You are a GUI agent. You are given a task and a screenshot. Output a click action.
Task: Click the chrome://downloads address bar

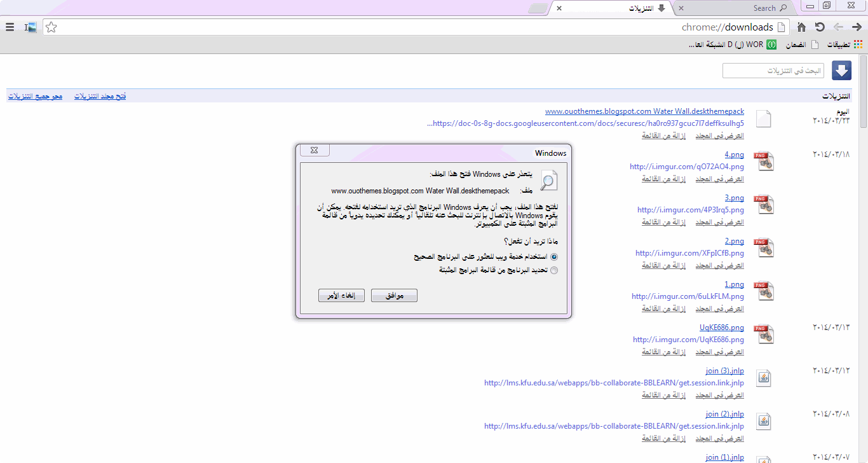[x=416, y=27]
